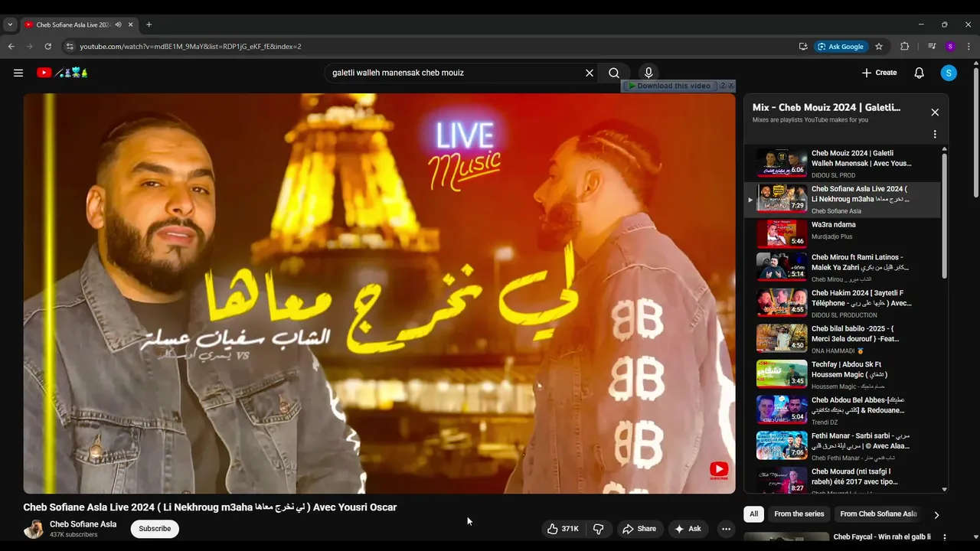The image size is (980, 551).
Task: Select Cheb Sofiane Asla Live 2024 playlist item
Action: coord(842,199)
